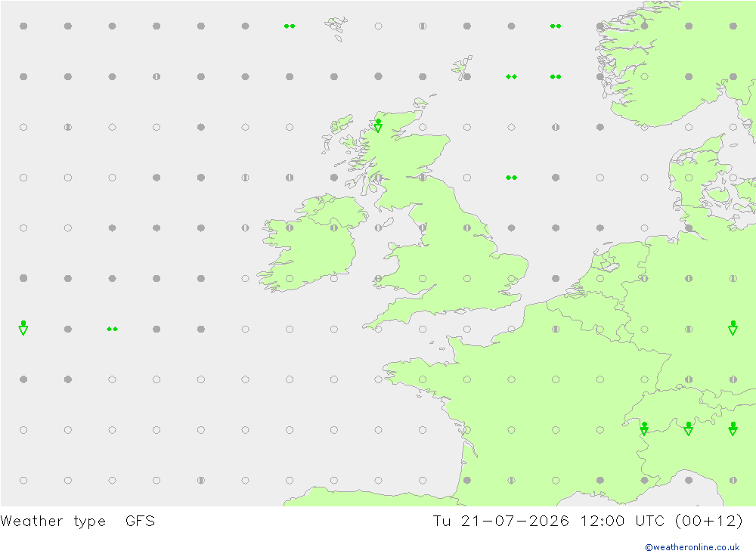Select the green rain dots in the Atlantic southwest of Ireland

(112, 330)
